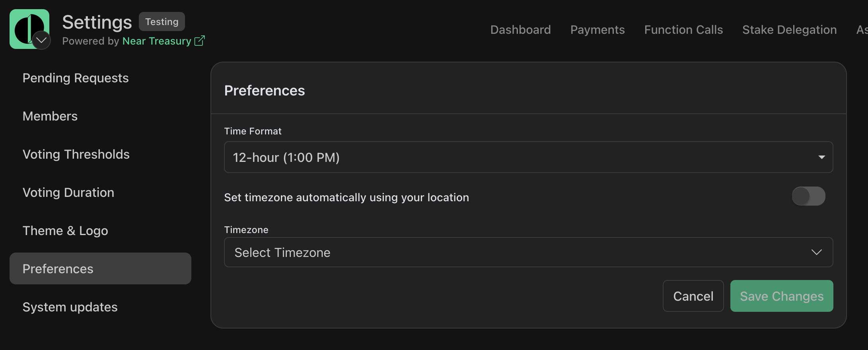The image size is (868, 350).
Task: Cancel pending preference edits
Action: [693, 296]
